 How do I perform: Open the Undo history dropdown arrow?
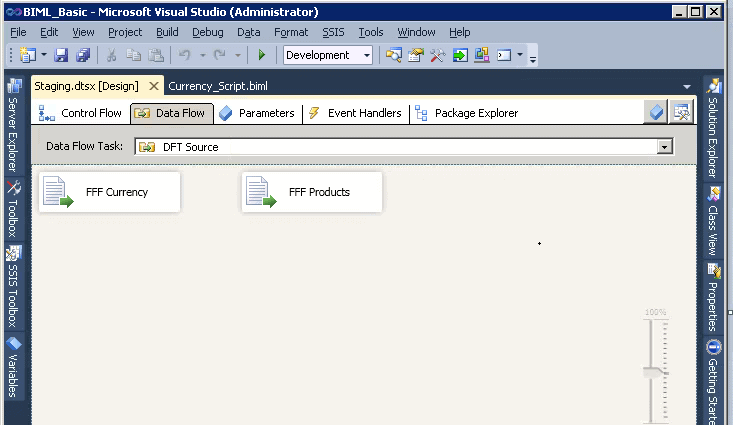[x=202, y=55]
